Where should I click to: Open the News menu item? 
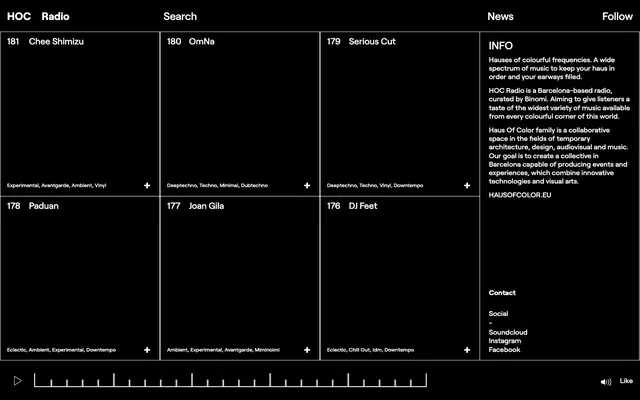[500, 16]
